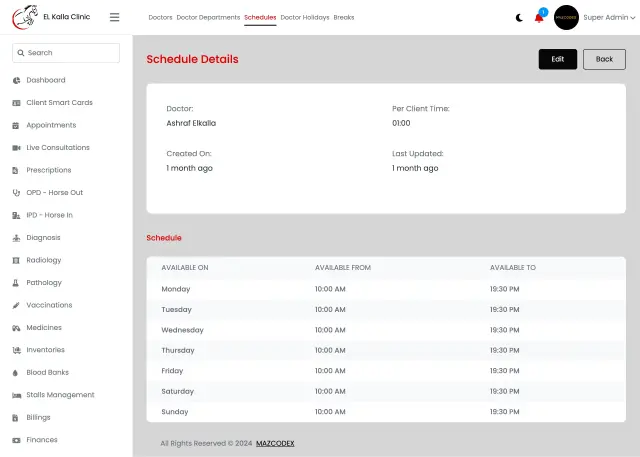Click the Back button
This screenshot has height=457, width=640.
604,59
